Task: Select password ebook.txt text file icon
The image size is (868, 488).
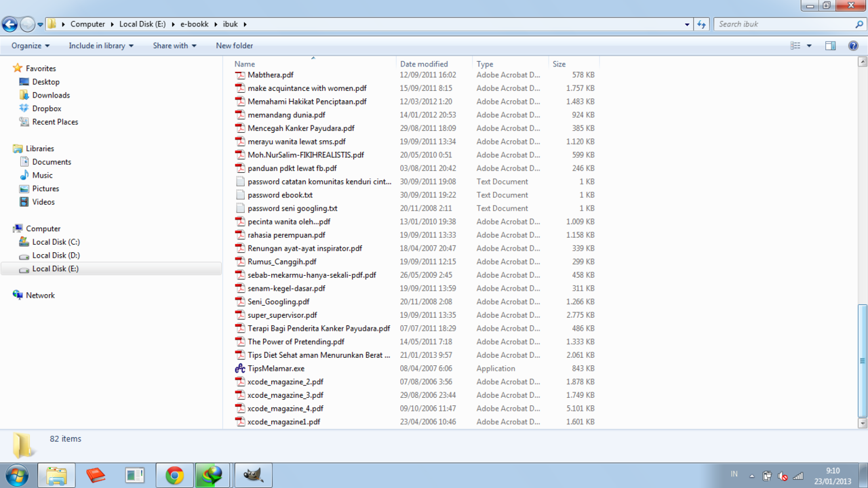Action: pyautogui.click(x=240, y=195)
